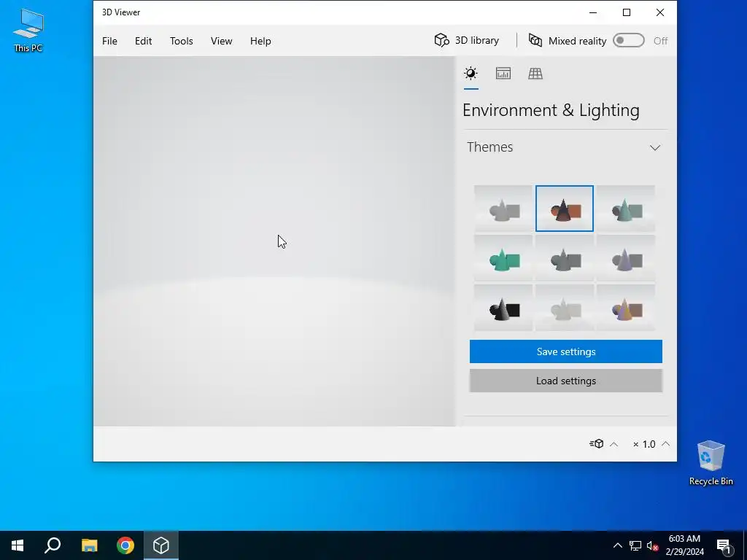The width and height of the screenshot is (747, 560).
Task: Open the Edit menu
Action: click(x=144, y=41)
